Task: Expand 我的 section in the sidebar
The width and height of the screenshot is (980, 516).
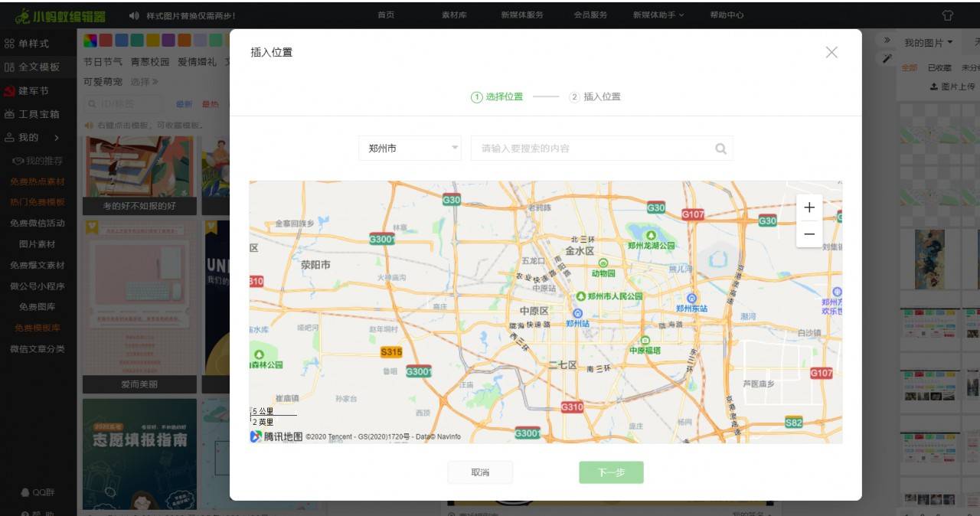Action: tap(32, 138)
